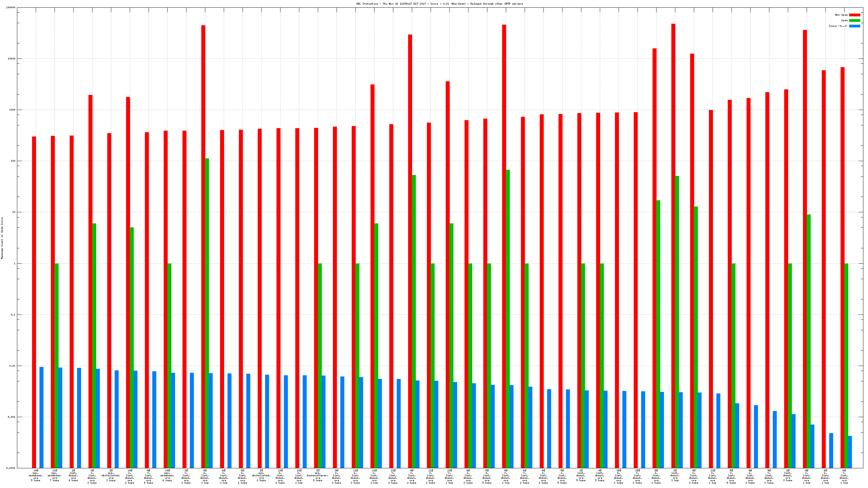Click the red Not Spam legend swatch
The width and height of the screenshot is (868, 488).
854,15
